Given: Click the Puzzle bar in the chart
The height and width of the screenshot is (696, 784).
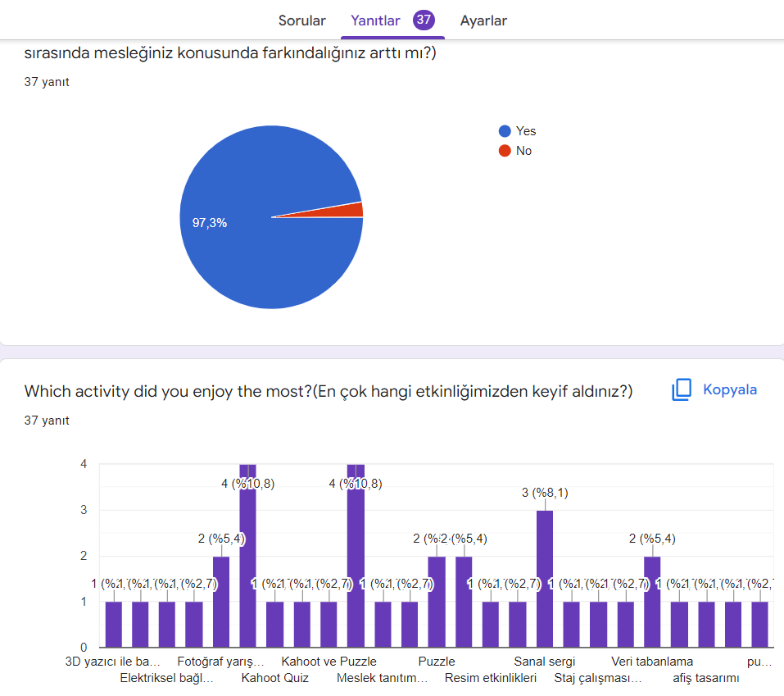Looking at the screenshot, I should [437, 601].
